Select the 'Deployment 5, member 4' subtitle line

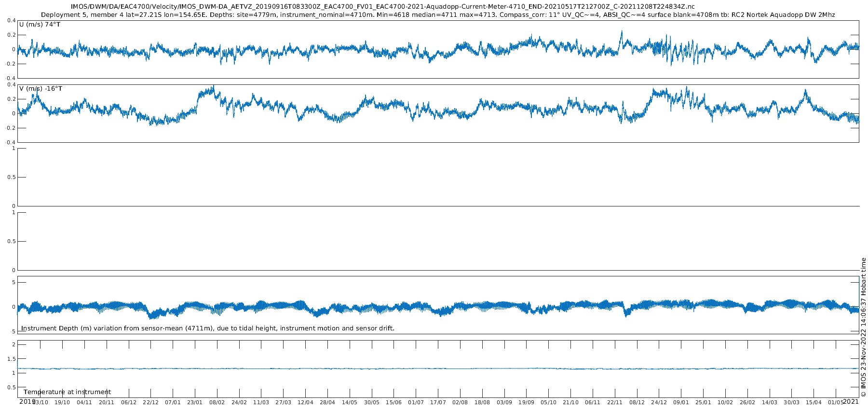(438, 15)
